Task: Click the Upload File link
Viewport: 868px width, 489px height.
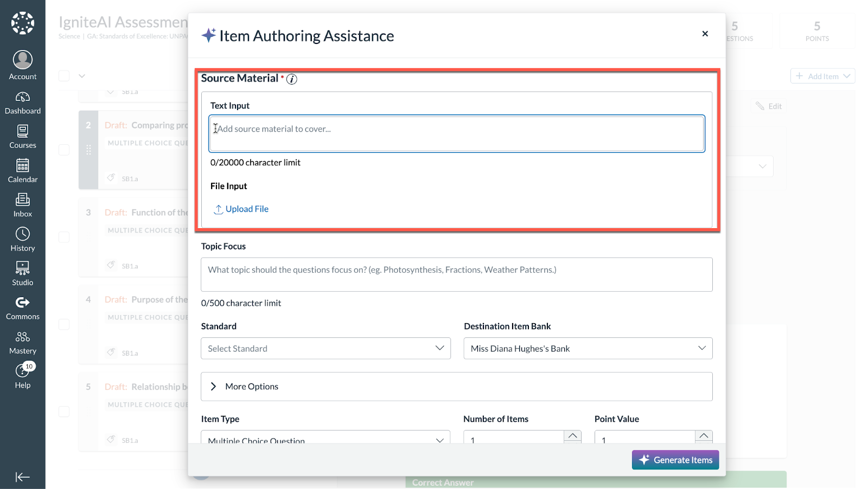Action: coord(241,209)
